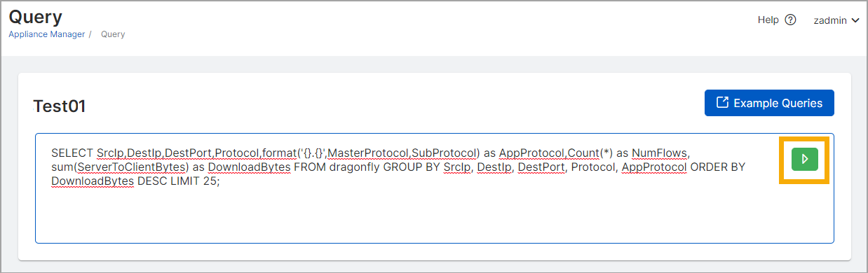Select the Query breadcrumb item
The image size is (868, 273).
coord(113,34)
